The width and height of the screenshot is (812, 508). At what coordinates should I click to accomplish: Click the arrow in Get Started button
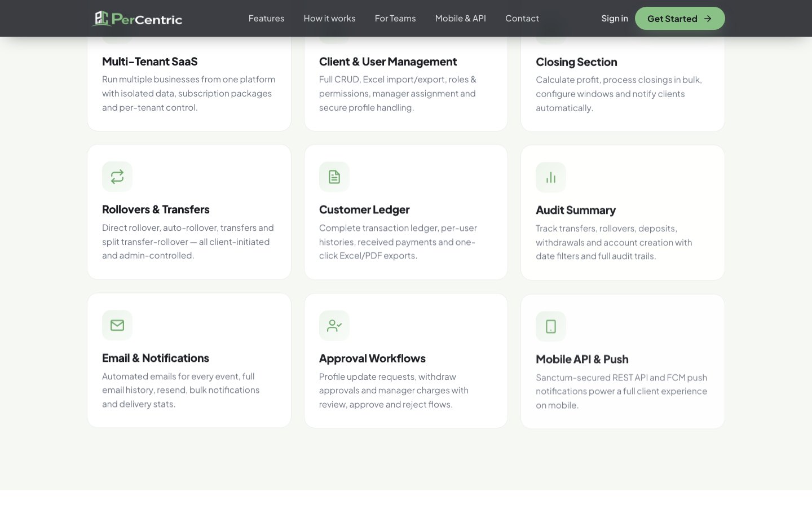point(708,19)
